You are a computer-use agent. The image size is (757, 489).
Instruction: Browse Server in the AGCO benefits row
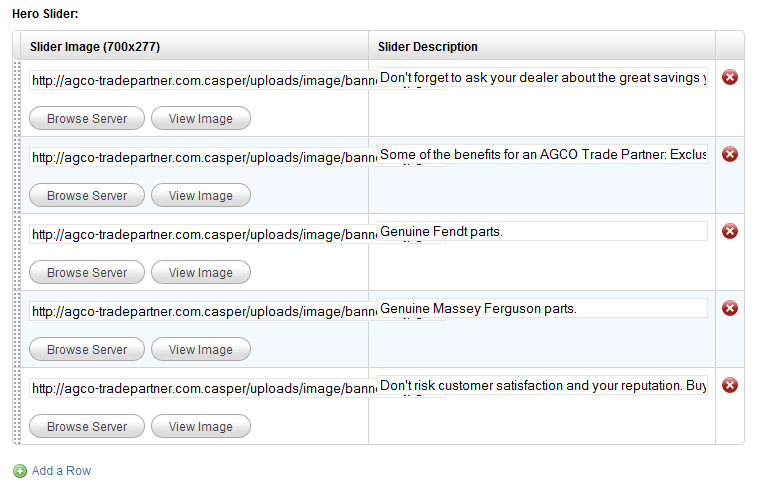[x=87, y=196]
